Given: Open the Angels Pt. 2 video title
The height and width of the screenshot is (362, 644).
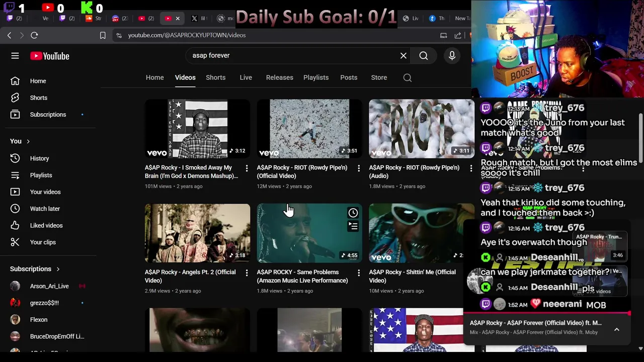Looking at the screenshot, I should pyautogui.click(x=190, y=276).
